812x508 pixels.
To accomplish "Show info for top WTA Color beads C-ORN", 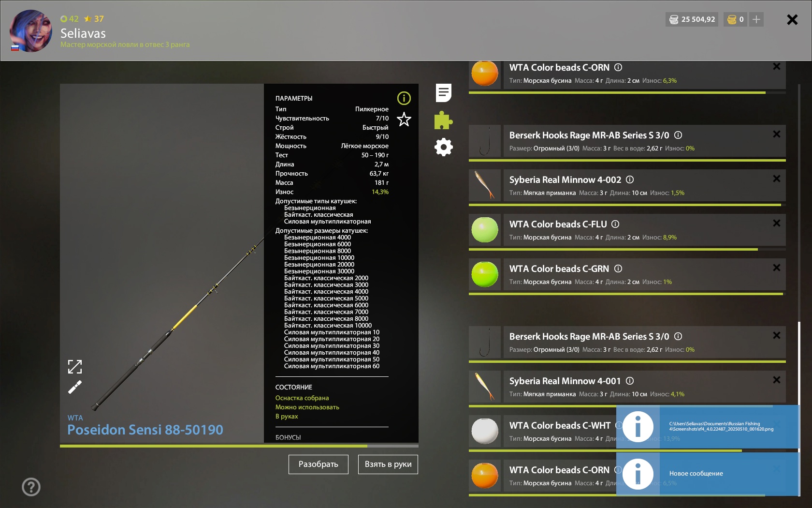I will pos(618,67).
